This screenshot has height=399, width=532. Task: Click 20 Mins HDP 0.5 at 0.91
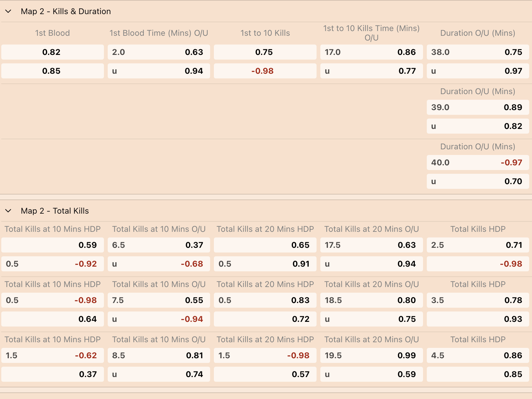coord(265,264)
